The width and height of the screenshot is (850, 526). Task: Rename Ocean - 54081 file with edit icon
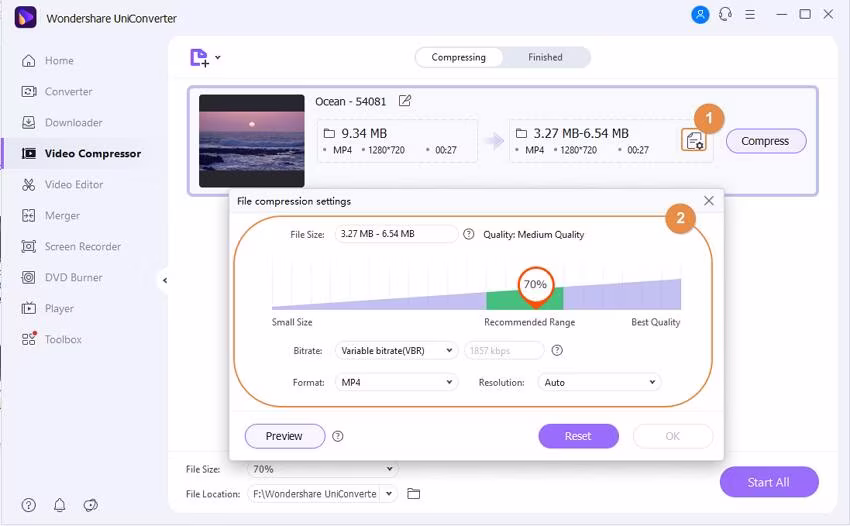[404, 101]
